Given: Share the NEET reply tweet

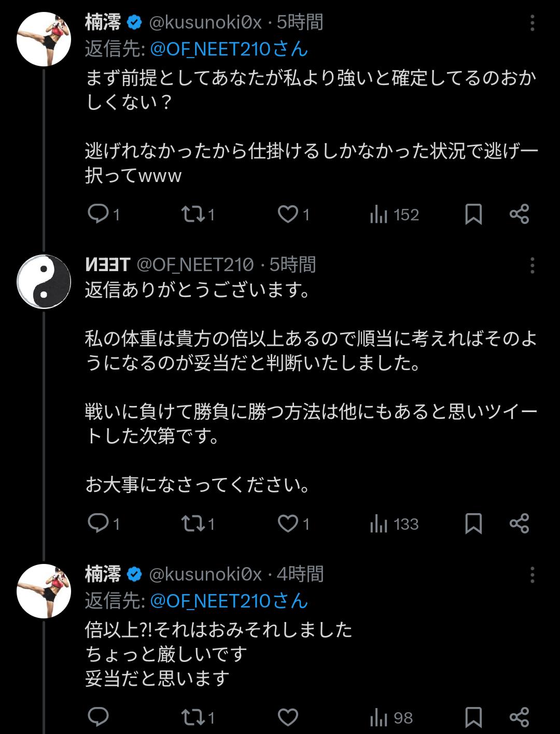Looking at the screenshot, I should (x=519, y=524).
